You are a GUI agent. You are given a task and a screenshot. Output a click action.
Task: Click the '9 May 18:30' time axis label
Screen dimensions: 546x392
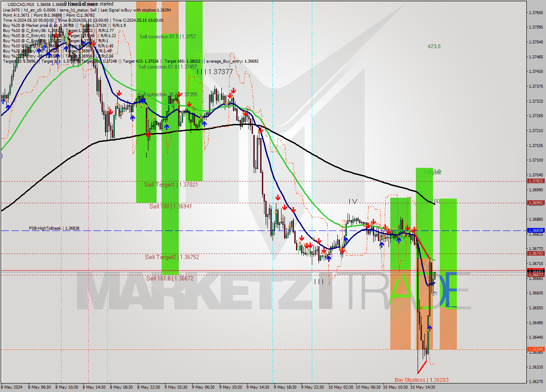pyautogui.click(x=285, y=387)
